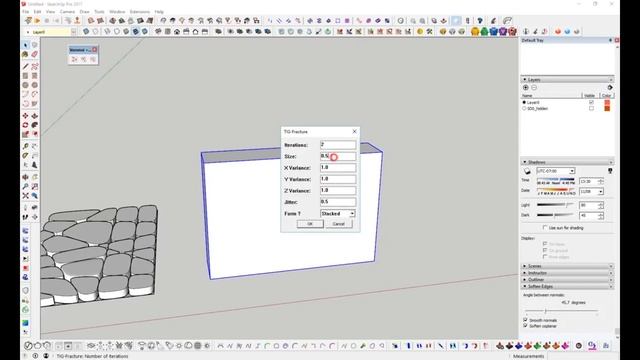
Task: Open the Extensions menu
Action: (140, 12)
